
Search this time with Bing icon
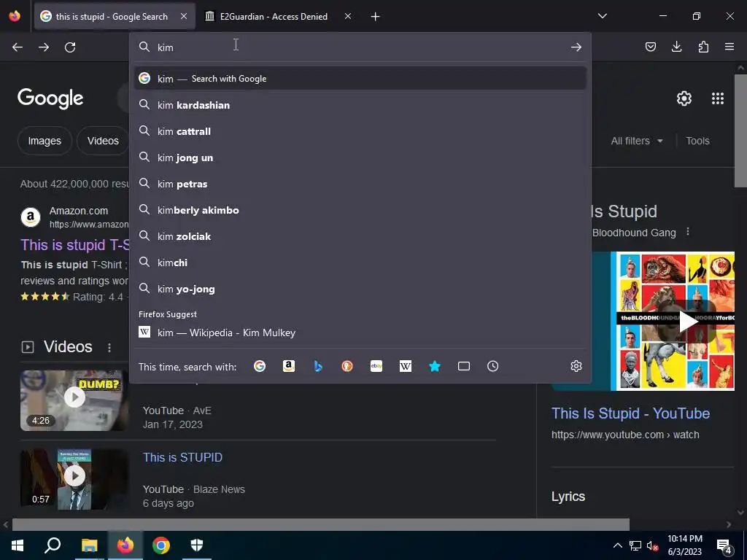[x=318, y=366]
